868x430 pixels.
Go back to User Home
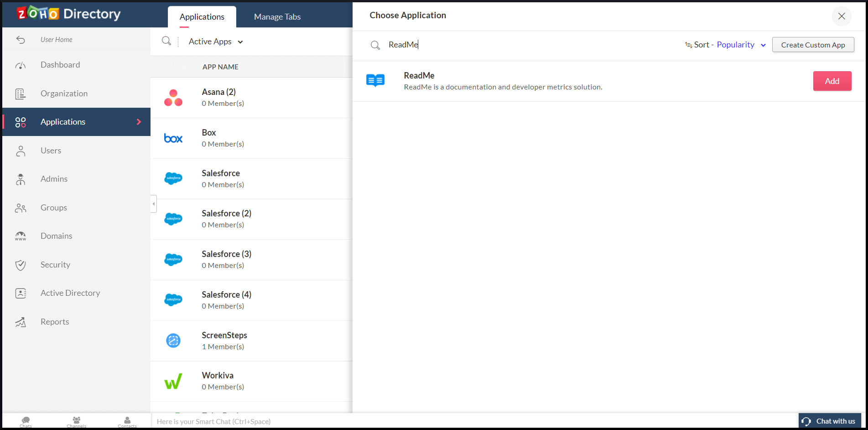(x=57, y=40)
